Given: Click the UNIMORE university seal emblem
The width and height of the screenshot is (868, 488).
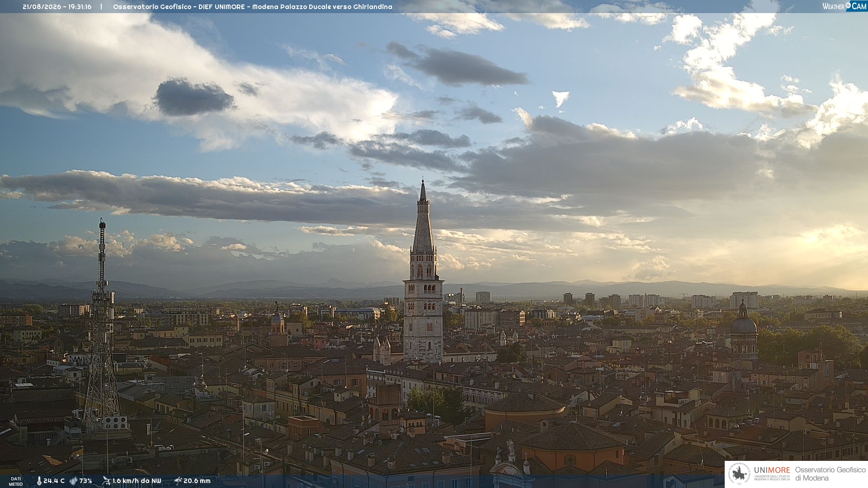Looking at the screenshot, I should (x=740, y=474).
